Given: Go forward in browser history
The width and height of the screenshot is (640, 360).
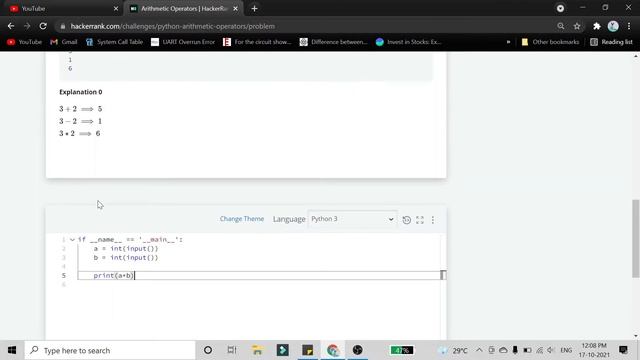Looking at the screenshot, I should [x=27, y=26].
